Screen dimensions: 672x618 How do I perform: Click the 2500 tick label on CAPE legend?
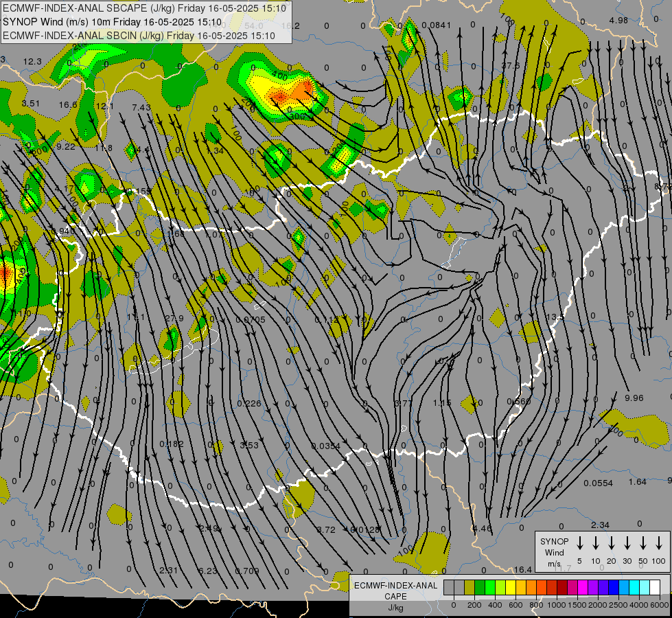618,605
